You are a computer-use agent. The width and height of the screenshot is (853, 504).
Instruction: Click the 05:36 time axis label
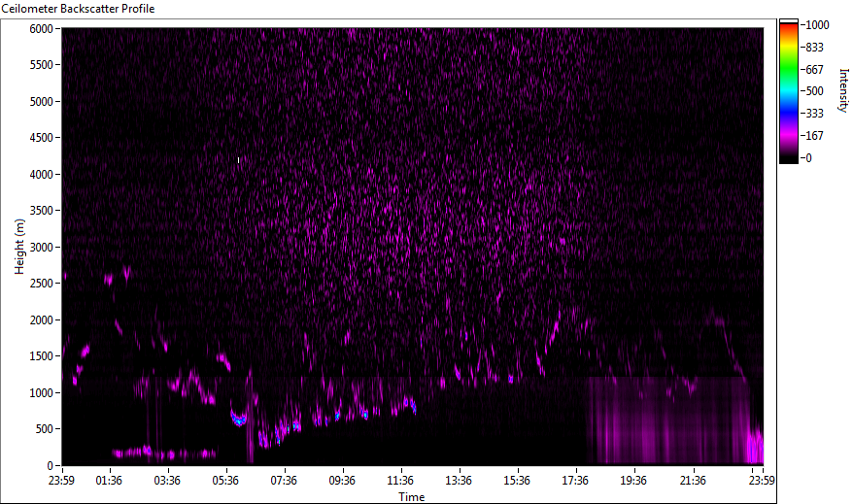(x=225, y=481)
